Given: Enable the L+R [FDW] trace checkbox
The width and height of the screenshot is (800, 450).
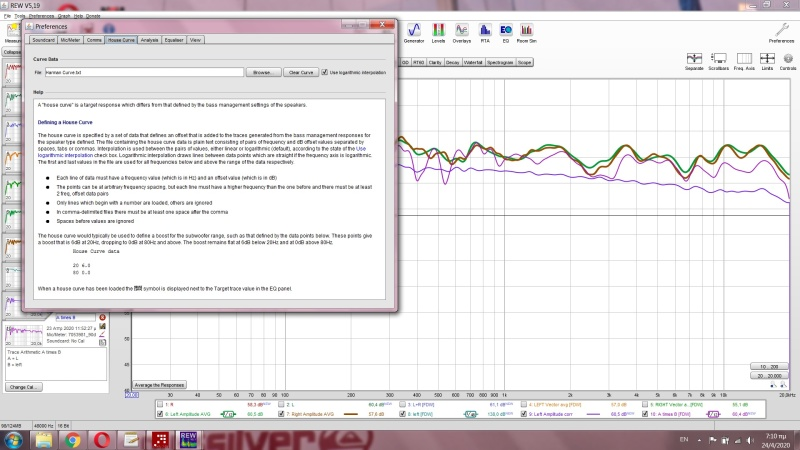Looking at the screenshot, I should tap(404, 404).
